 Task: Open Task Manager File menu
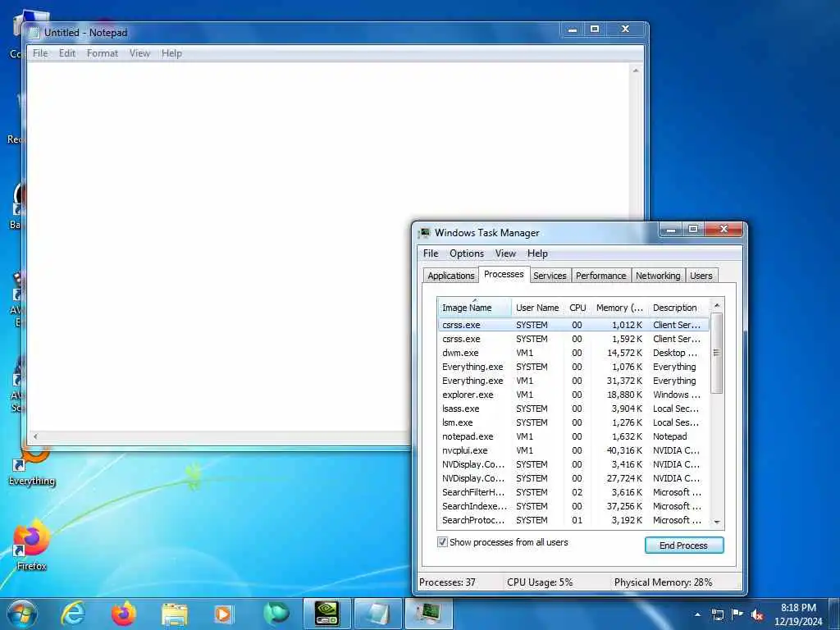click(x=431, y=253)
